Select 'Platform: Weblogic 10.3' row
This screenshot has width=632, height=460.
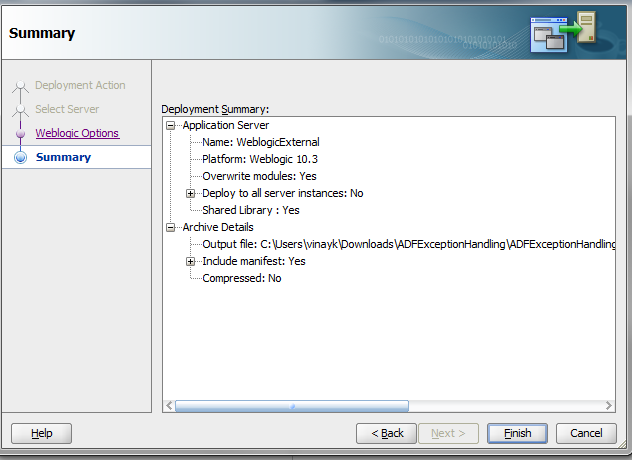(260, 159)
